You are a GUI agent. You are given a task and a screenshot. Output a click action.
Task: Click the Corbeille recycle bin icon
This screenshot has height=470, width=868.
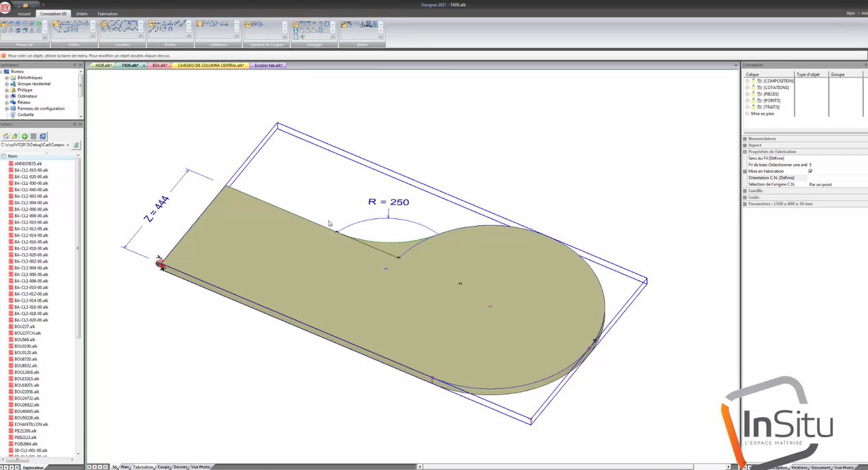point(13,115)
